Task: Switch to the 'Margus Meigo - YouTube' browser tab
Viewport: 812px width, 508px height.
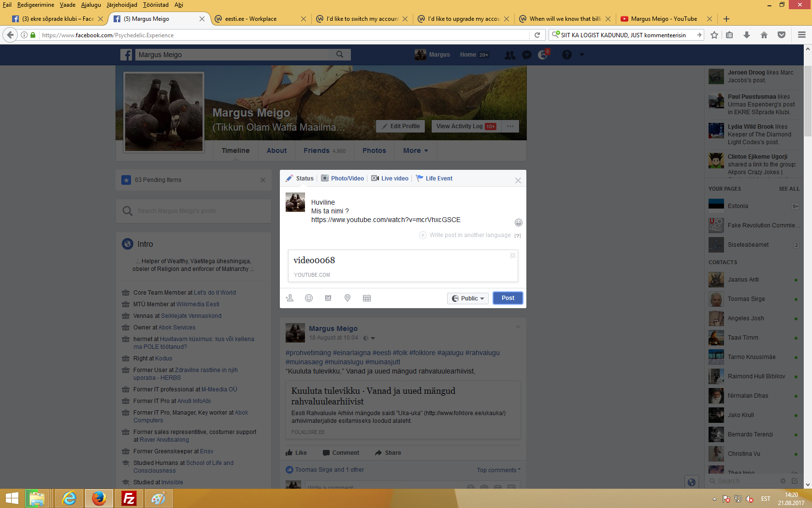Action: pyautogui.click(x=666, y=19)
